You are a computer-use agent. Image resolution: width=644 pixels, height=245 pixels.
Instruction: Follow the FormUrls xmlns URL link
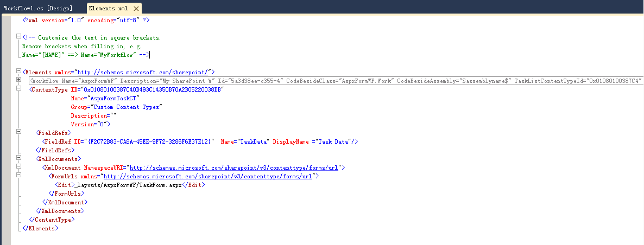tap(208, 176)
